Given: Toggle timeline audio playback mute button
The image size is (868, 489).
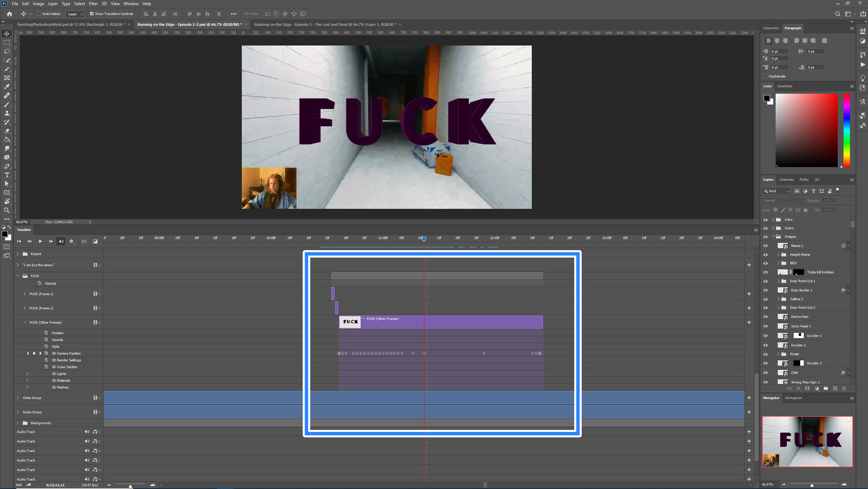Looking at the screenshot, I should tap(61, 241).
